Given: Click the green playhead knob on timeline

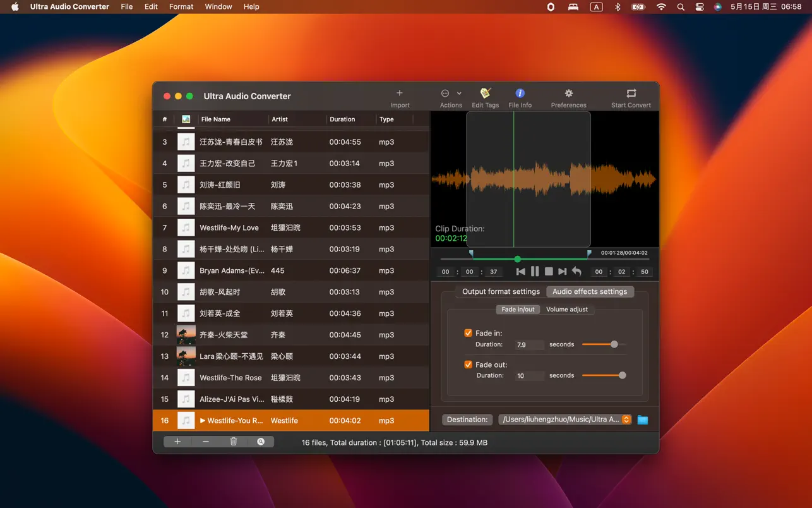Looking at the screenshot, I should point(518,259).
